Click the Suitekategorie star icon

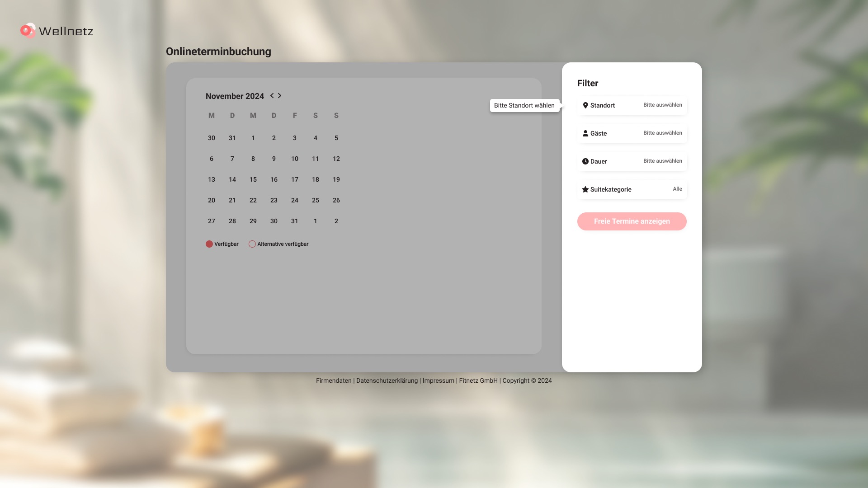pyautogui.click(x=585, y=189)
